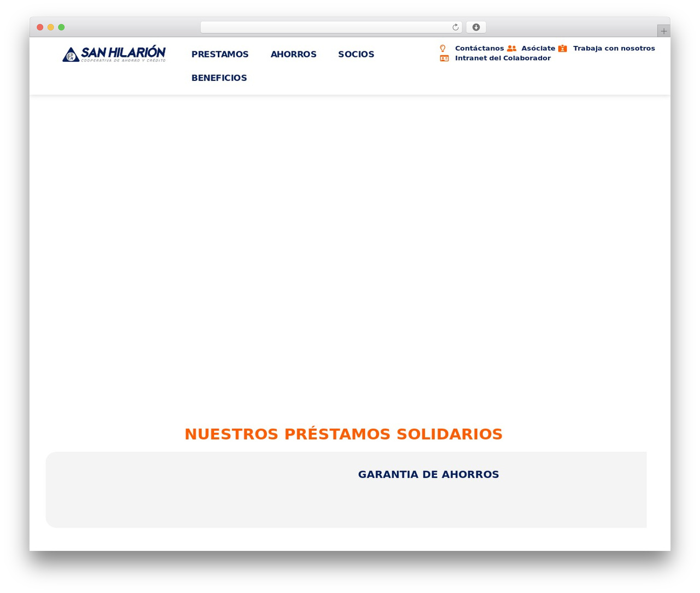Click the badge icon beside Trabaja con nosotros

coord(562,48)
